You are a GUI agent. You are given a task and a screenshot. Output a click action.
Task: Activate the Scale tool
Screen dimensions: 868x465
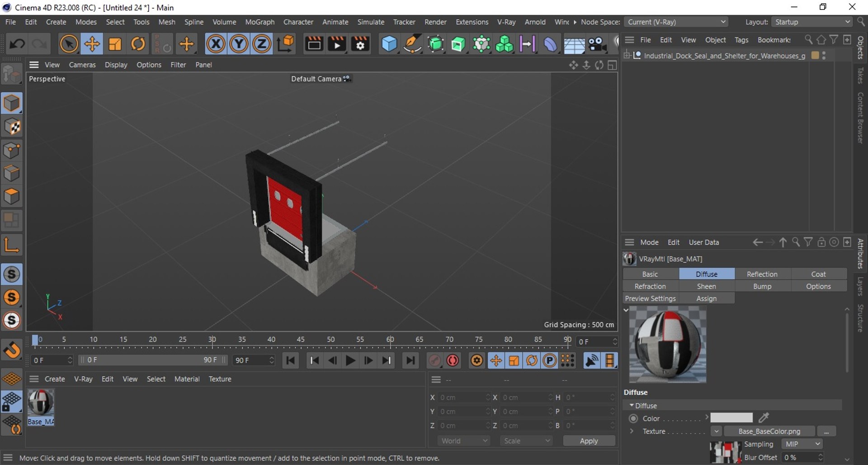[x=115, y=44]
